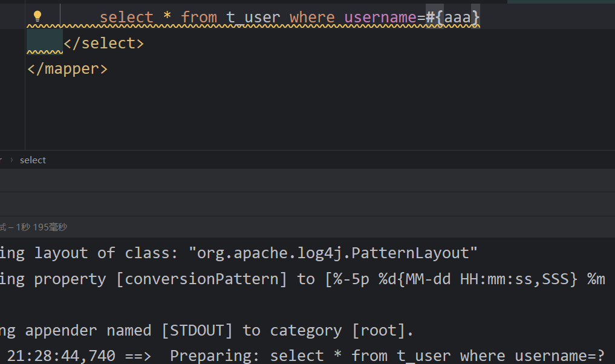This screenshot has width=615, height=364.
Task: Click the 'username' column in the query
Action: pos(380,18)
